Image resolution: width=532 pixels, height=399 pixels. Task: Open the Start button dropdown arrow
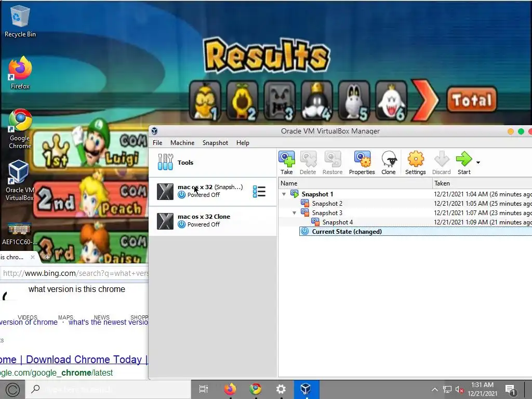click(478, 163)
